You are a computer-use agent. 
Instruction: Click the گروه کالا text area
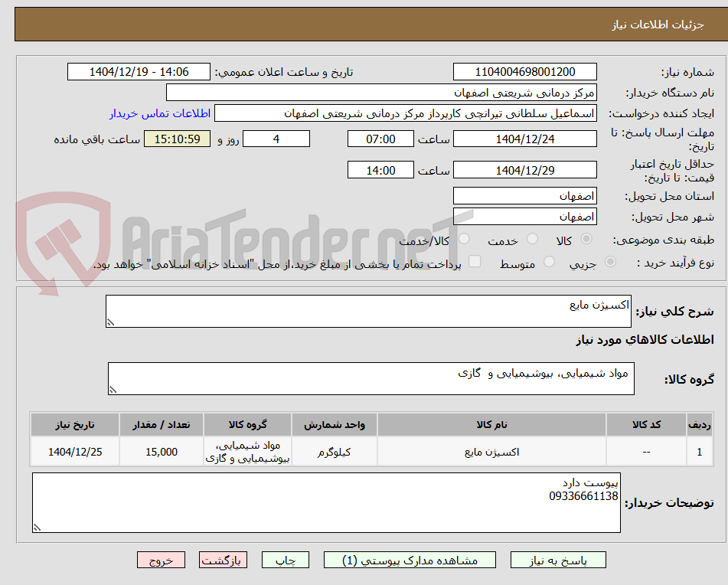point(371,379)
